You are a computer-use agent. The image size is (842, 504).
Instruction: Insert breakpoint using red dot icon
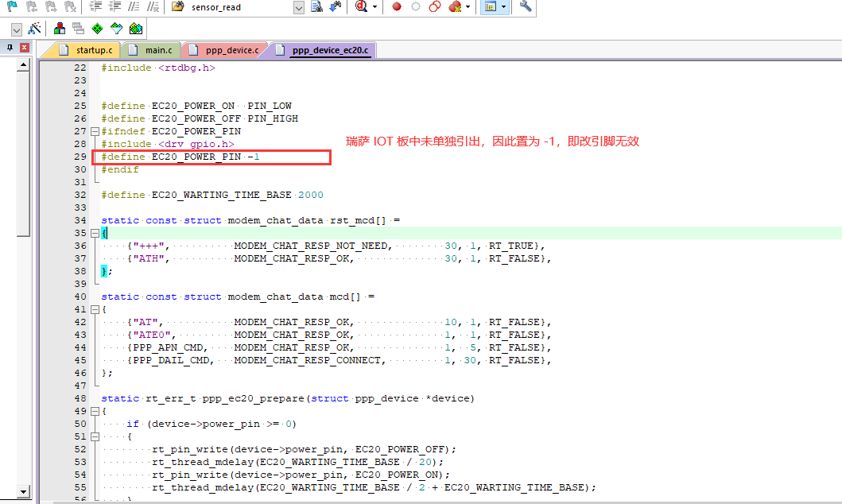coord(397,7)
